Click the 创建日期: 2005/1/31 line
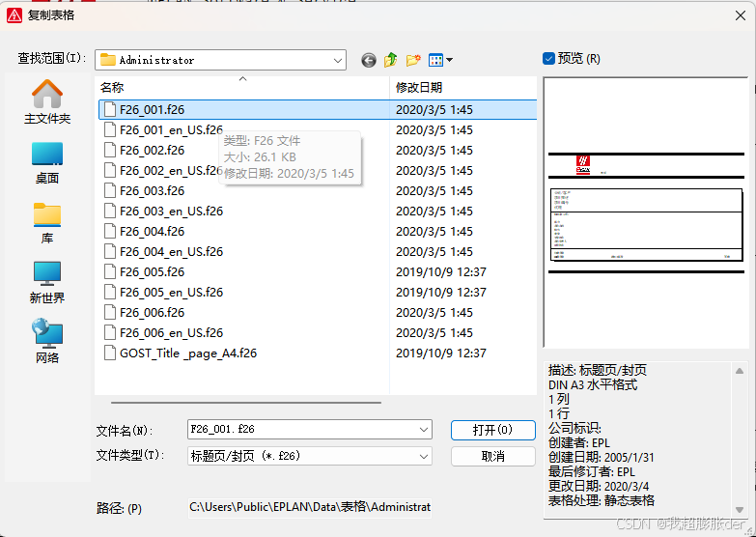 click(x=602, y=457)
